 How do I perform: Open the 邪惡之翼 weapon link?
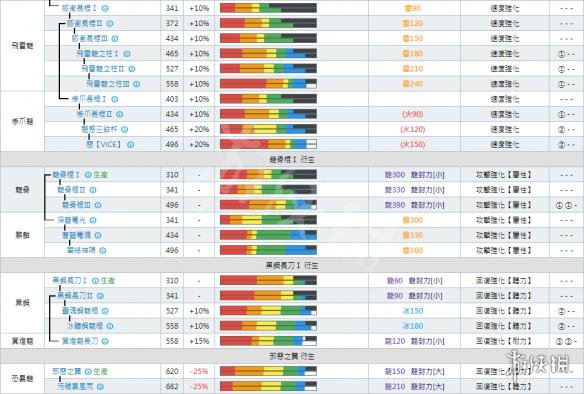[66, 371]
